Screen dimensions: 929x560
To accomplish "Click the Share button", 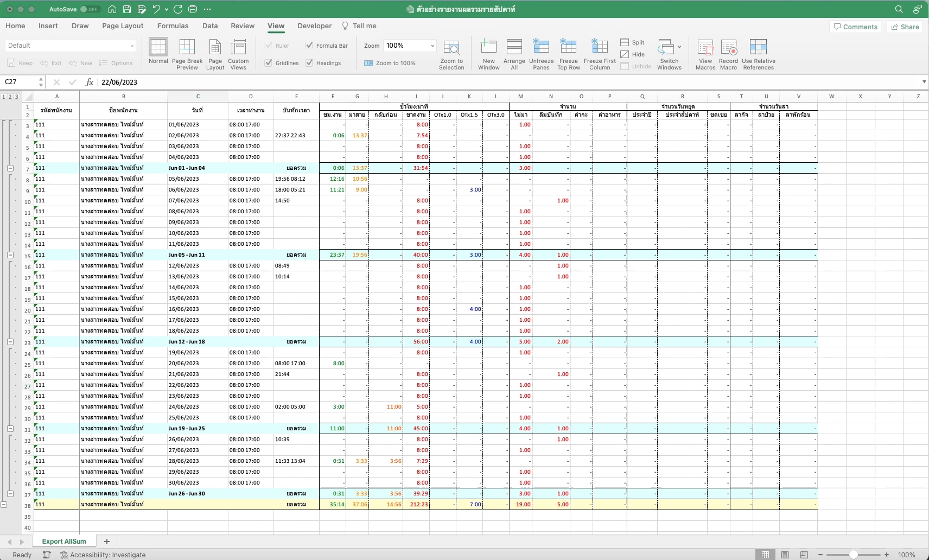I will click(905, 27).
